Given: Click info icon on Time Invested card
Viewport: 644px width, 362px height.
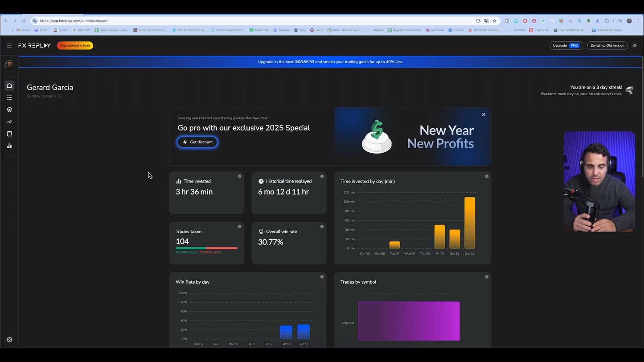Looking at the screenshot, I should 239,176.
